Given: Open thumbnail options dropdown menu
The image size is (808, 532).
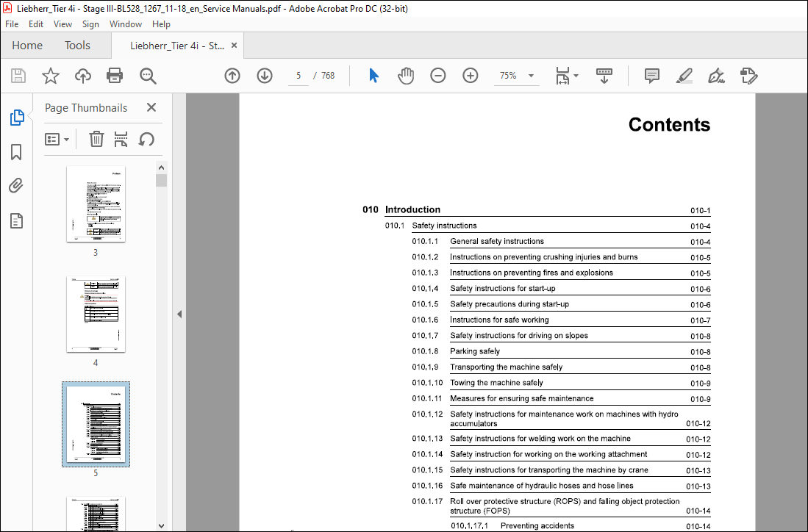Looking at the screenshot, I should coord(57,139).
